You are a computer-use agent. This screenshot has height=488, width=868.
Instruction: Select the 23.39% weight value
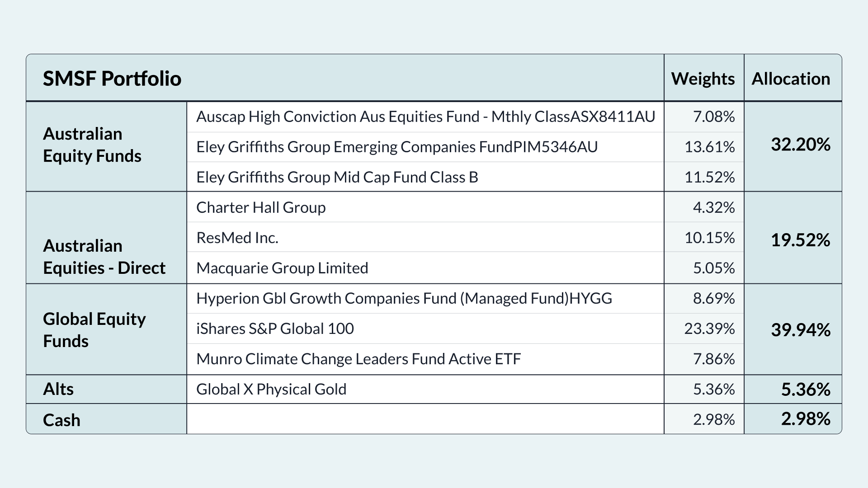(709, 328)
